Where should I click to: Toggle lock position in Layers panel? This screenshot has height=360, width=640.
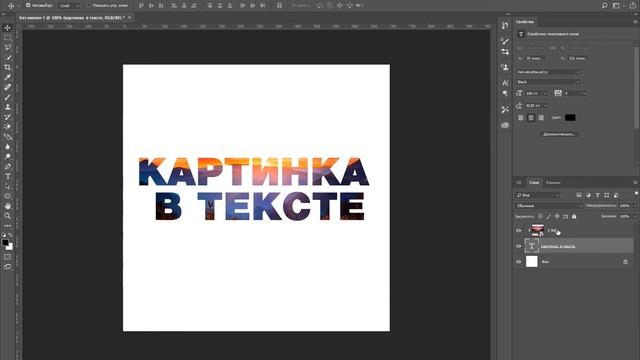click(557, 216)
